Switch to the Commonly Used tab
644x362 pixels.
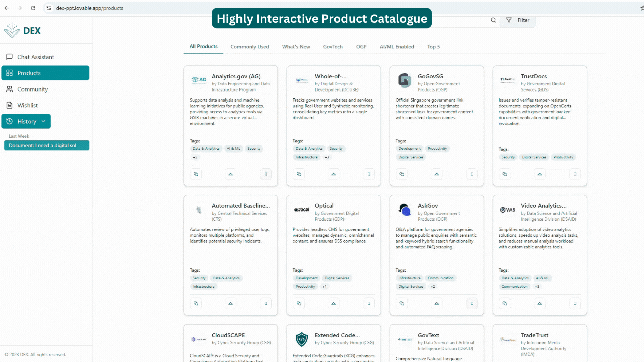coord(250,47)
